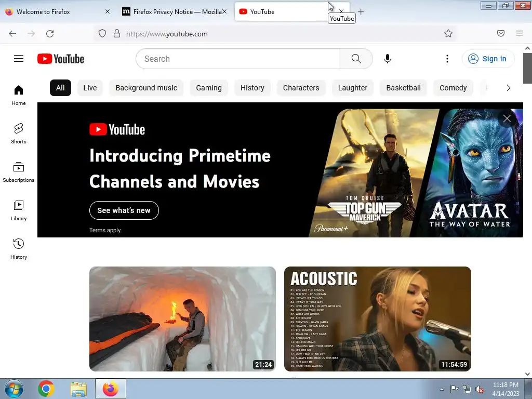Select the Live filter chip
This screenshot has width=532, height=399.
pos(90,88)
